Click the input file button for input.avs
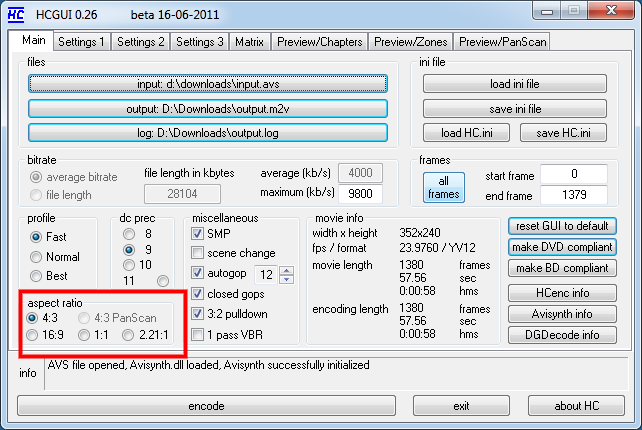The width and height of the screenshot is (642, 430). click(208, 84)
